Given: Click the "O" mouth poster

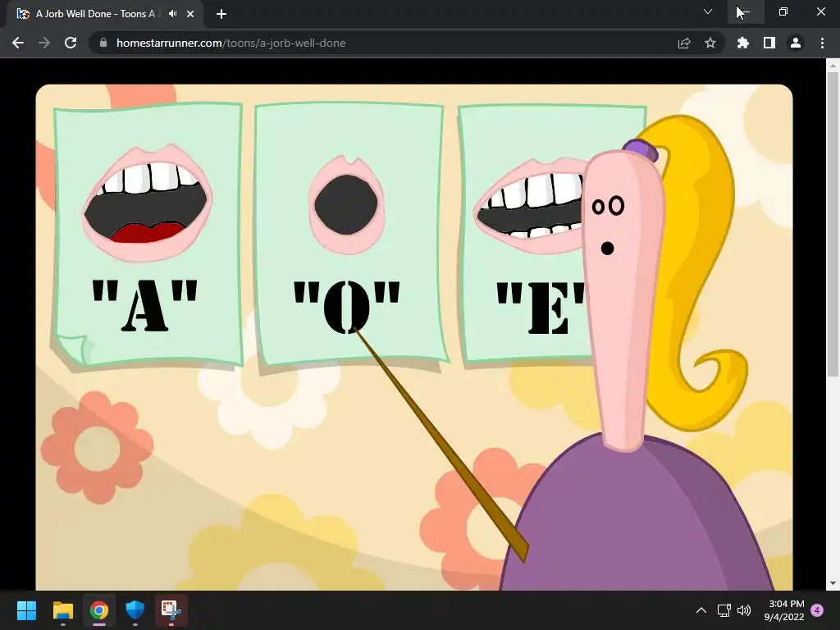Looking at the screenshot, I should click(x=349, y=232).
